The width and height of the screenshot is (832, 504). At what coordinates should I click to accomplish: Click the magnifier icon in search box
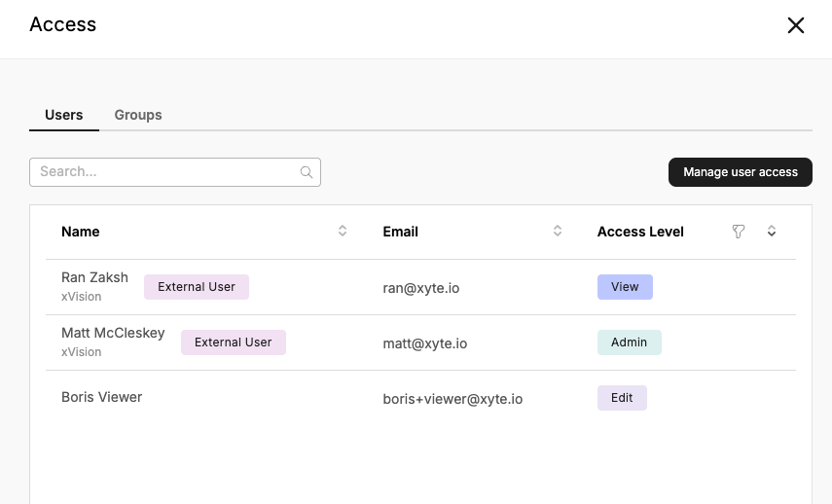coord(307,172)
